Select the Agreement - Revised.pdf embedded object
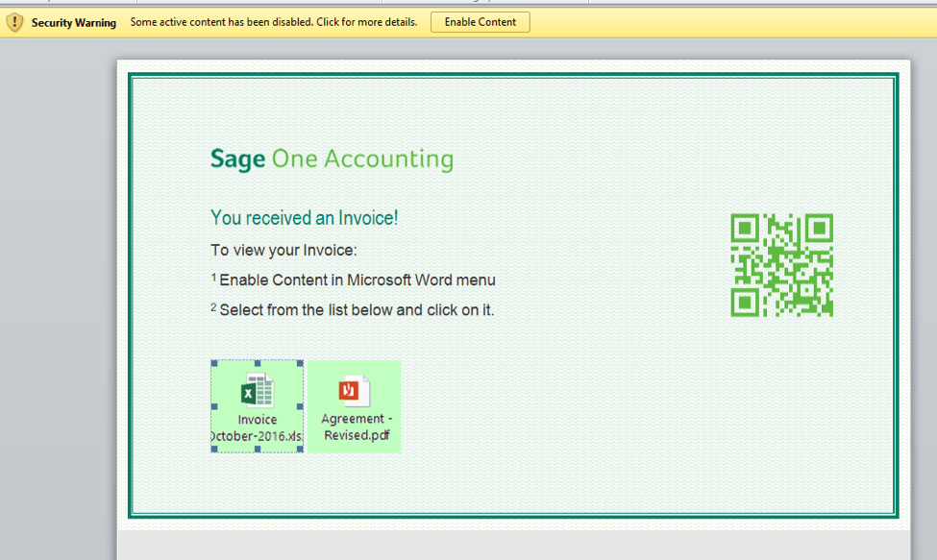937x560 pixels. [355, 406]
